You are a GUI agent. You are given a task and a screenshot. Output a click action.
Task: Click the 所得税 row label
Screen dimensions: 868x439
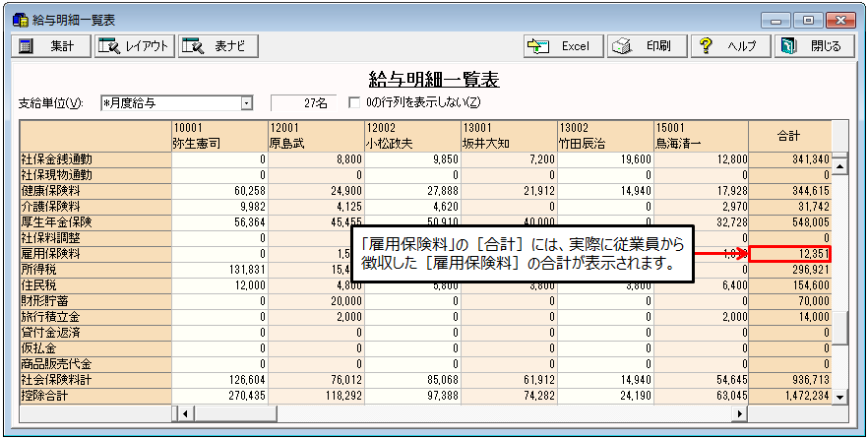pyautogui.click(x=94, y=268)
